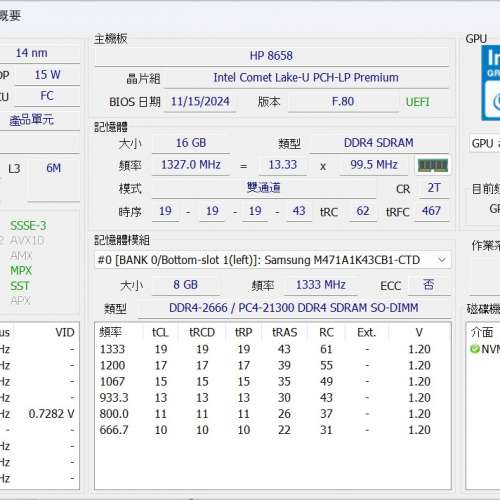The width and height of the screenshot is (500, 500).
Task: Click the 1.20 voltage in the 666.7 row
Action: [x=420, y=430]
